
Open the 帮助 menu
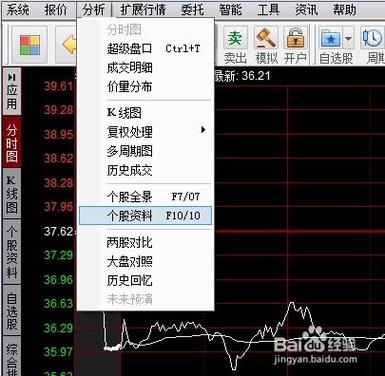345,10
